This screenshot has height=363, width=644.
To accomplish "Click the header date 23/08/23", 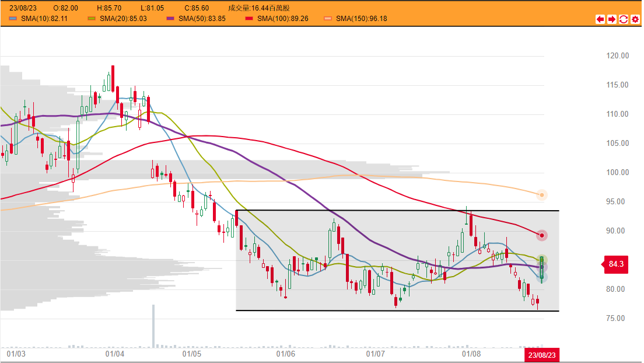I will [x=23, y=8].
